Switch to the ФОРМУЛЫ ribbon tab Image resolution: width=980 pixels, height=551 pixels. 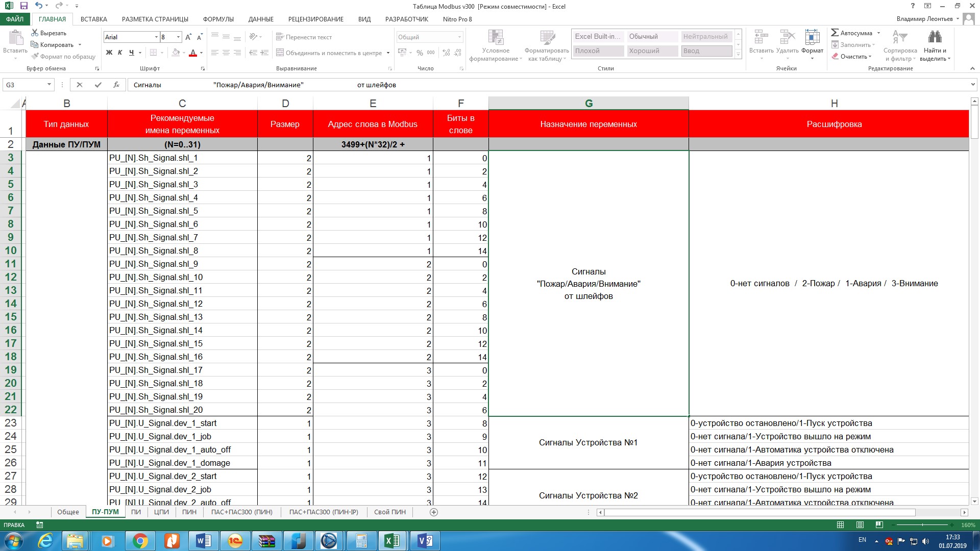click(x=218, y=19)
